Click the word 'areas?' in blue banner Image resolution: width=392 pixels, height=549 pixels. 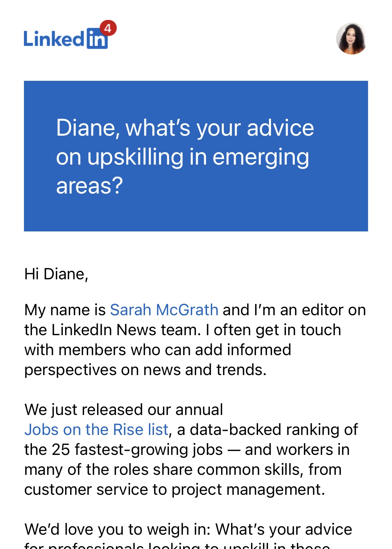tap(89, 186)
